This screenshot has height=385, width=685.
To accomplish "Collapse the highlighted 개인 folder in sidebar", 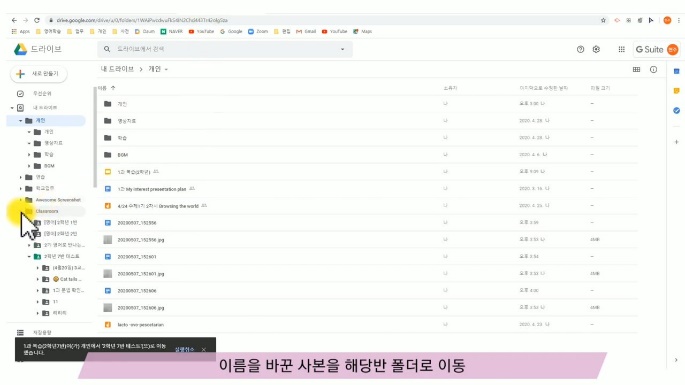I will tap(21, 121).
